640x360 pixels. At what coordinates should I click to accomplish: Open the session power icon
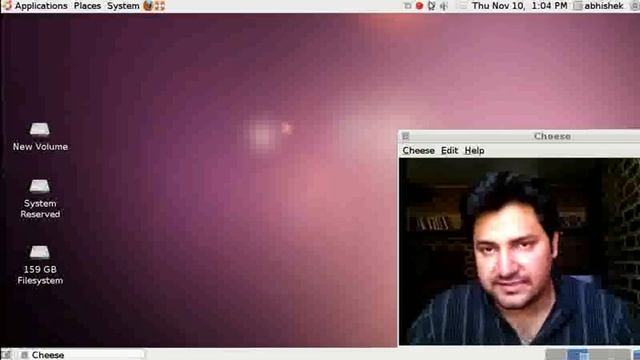634,6
